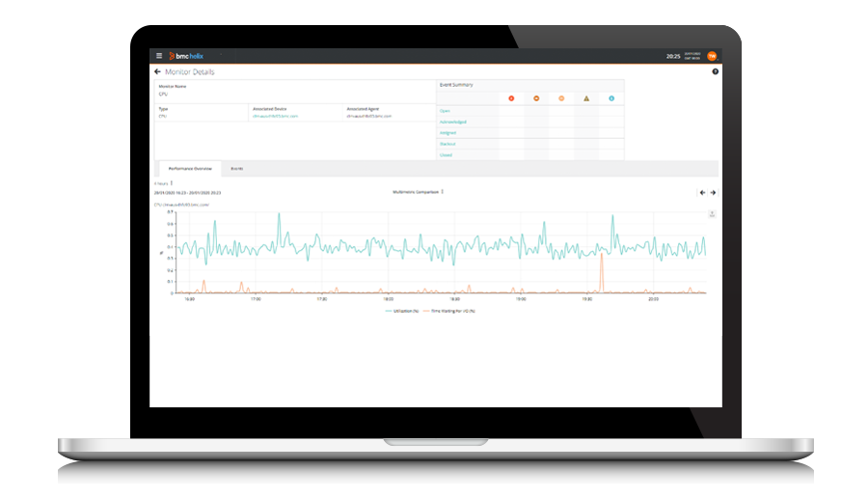Click the 18:00 label on chart axis
Viewport: 868px width, 498px height.
[388, 299]
